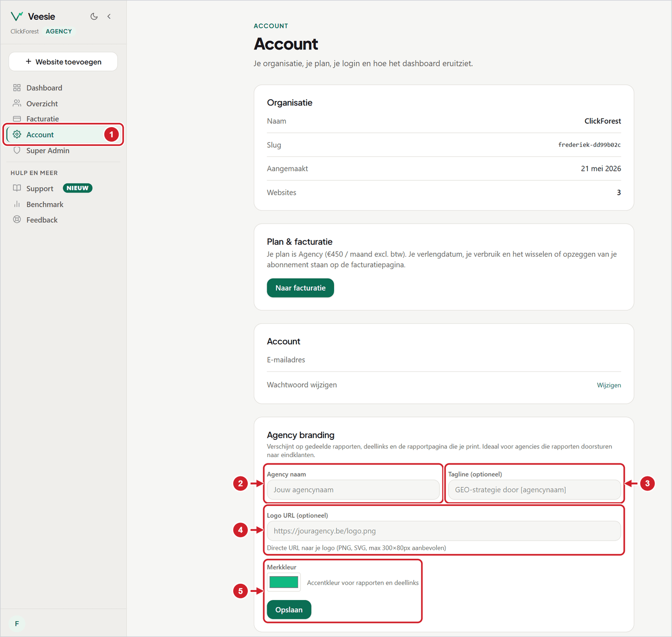The width and height of the screenshot is (672, 637).
Task: Click the Plan & facturatie heading
Action: [300, 242]
